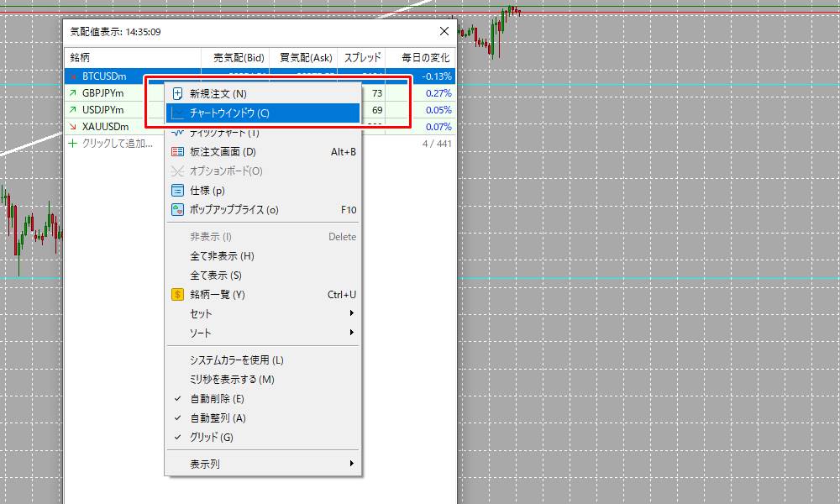Select 全て表示 (S) from the context menu
The width and height of the screenshot is (840, 504).
click(216, 276)
